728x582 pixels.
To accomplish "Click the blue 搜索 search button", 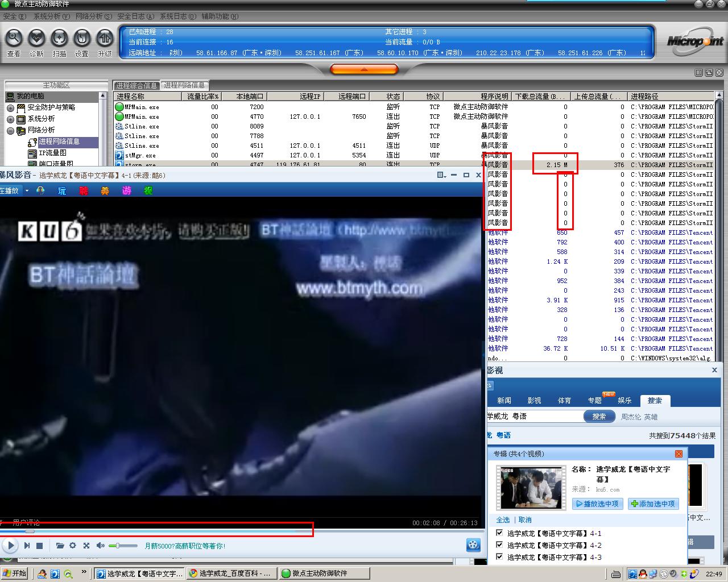I will pyautogui.click(x=599, y=417).
